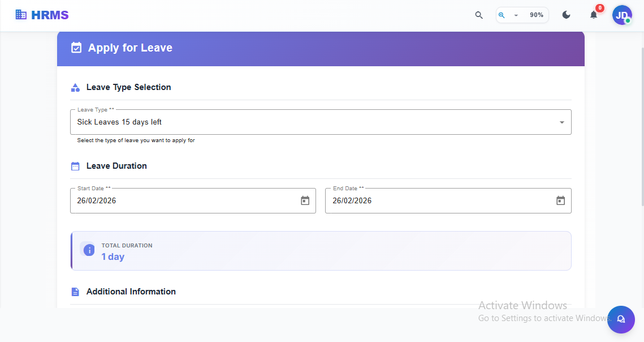Click into the End Date field
Screen dimensions: 644x342
coord(448,201)
